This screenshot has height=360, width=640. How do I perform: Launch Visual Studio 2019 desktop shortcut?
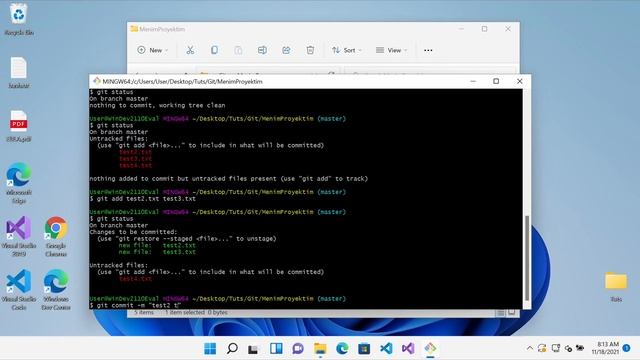(19, 236)
